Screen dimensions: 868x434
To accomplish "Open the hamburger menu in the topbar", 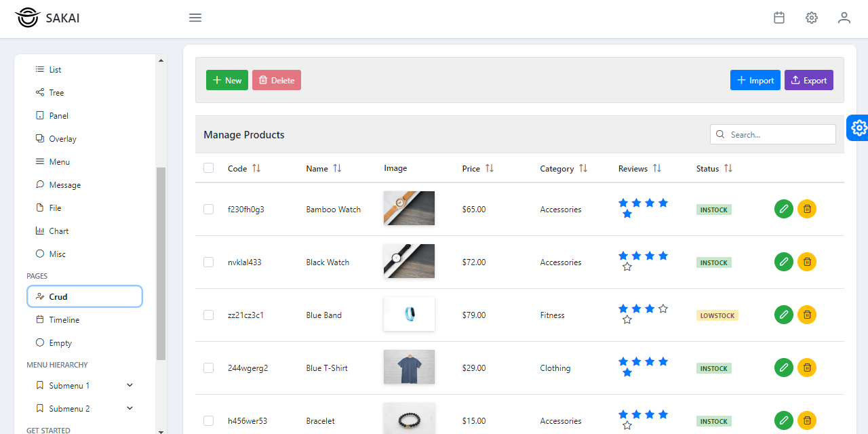I will click(x=195, y=18).
